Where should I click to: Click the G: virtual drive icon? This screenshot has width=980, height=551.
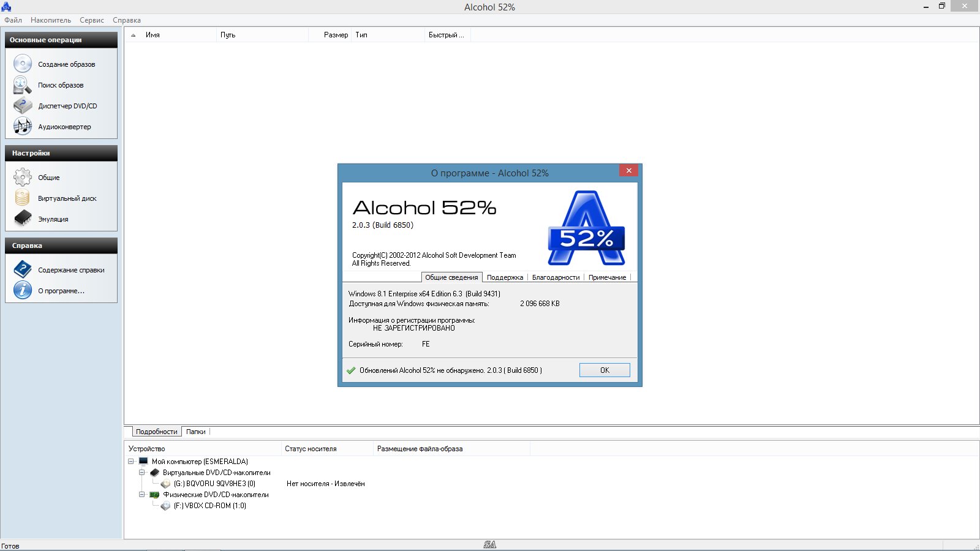coord(165,484)
